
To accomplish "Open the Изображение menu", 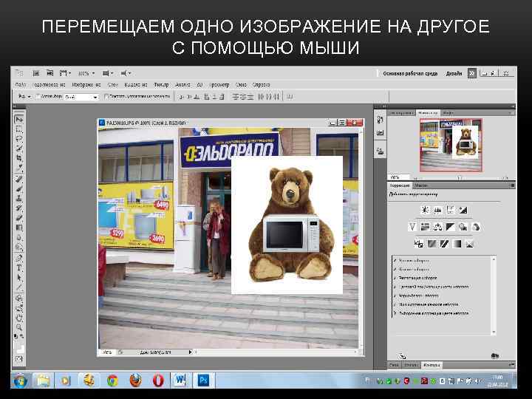I will coord(86,85).
